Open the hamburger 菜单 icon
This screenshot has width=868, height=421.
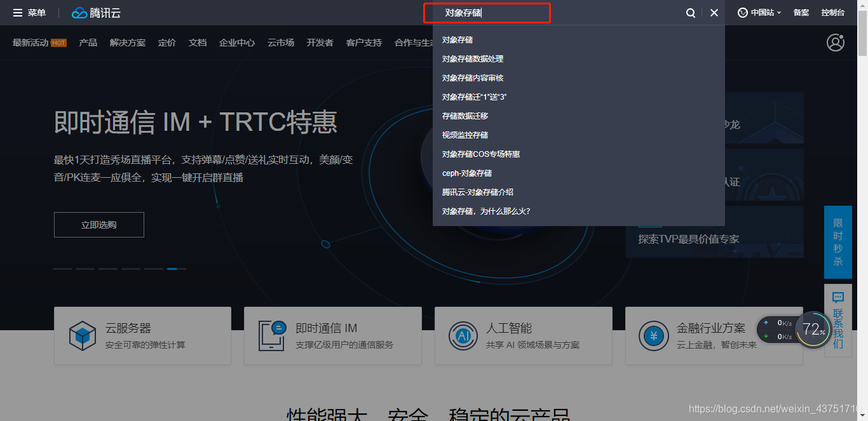coord(18,13)
